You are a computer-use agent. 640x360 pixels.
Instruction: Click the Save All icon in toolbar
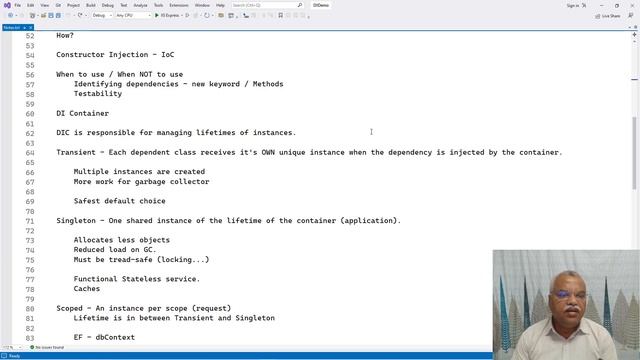pyautogui.click(x=58, y=15)
